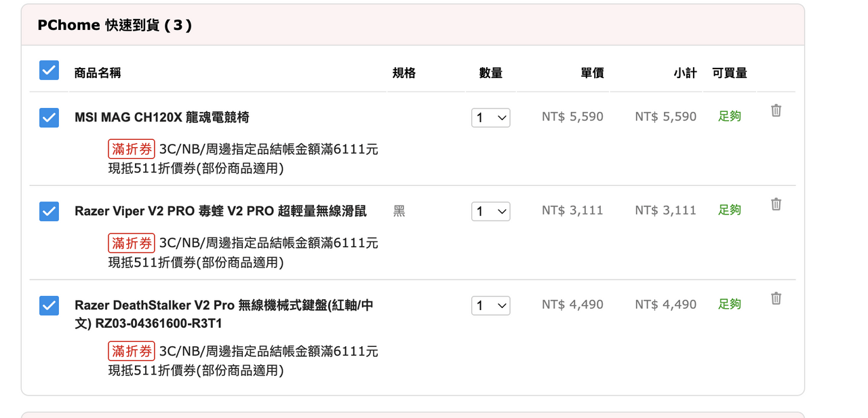The width and height of the screenshot is (868, 418).
Task: Deselect the MSI MAG CH120X checkbox
Action: tap(49, 117)
